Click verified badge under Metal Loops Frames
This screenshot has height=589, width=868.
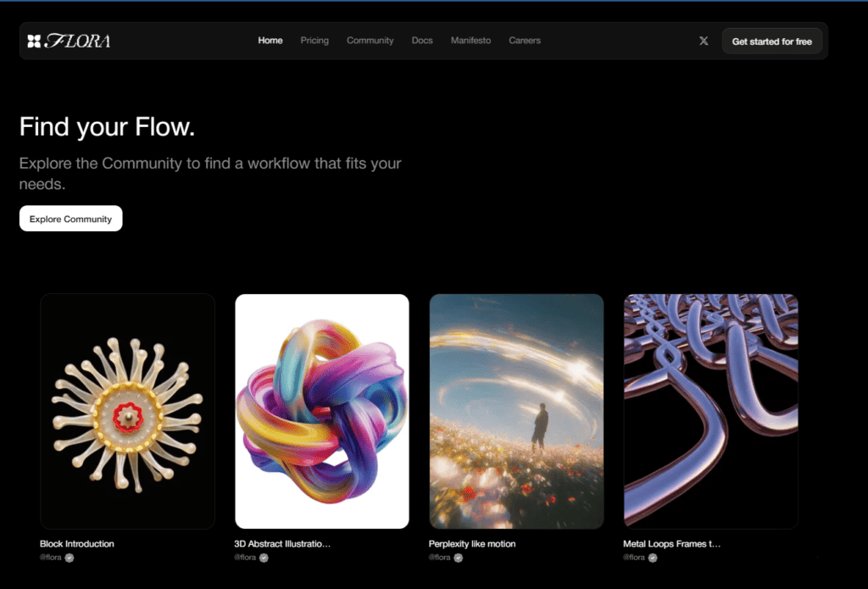pyautogui.click(x=653, y=558)
